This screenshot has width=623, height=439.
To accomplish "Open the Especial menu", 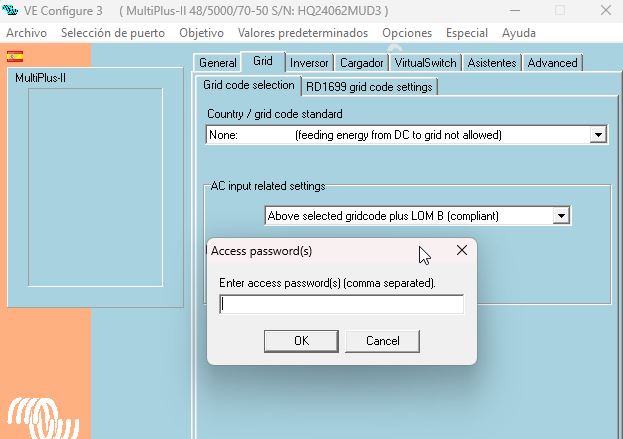I will pyautogui.click(x=467, y=33).
